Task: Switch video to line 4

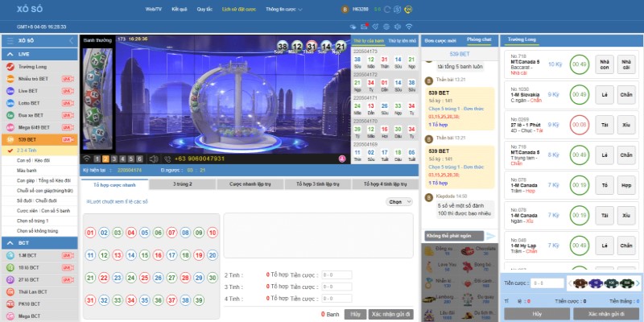Action: (123, 159)
